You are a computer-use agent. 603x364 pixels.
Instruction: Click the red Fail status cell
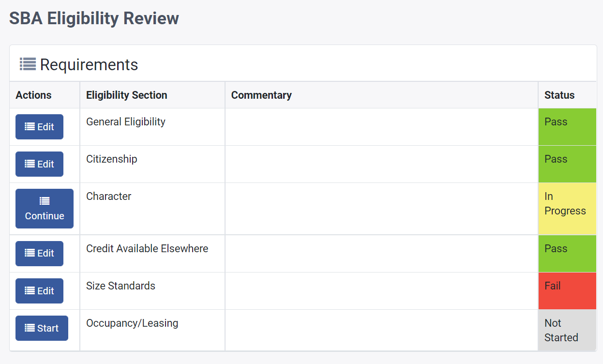coord(567,291)
